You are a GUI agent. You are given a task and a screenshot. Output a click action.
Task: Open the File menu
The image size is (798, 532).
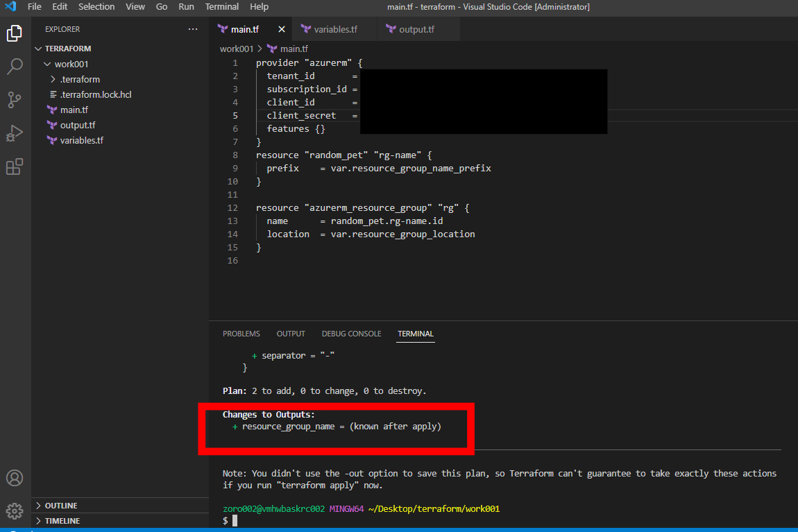tap(35, 7)
